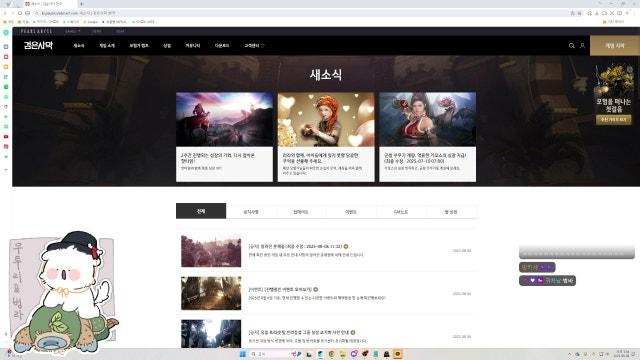This screenshot has width=640, height=360.
Task: Open the first [공지] notice title link
Action: tap(295, 247)
